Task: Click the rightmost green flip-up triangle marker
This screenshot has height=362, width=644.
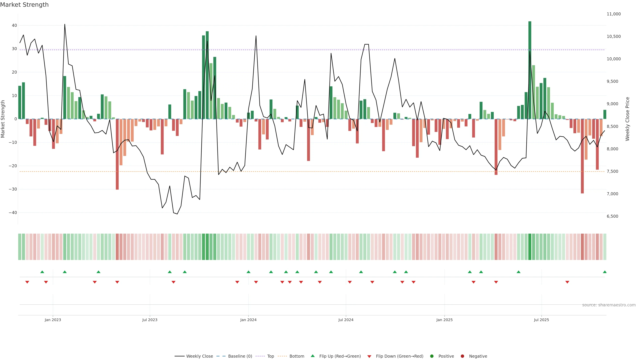Action: click(x=604, y=272)
